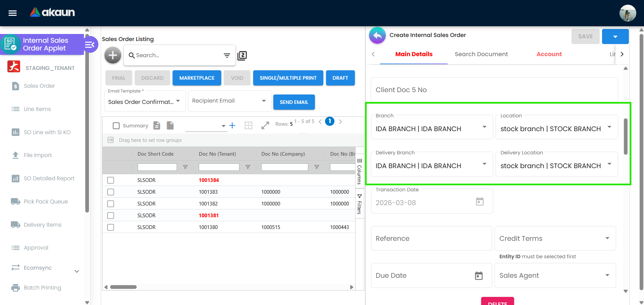Open the Due Date calendar picker

[478, 276]
